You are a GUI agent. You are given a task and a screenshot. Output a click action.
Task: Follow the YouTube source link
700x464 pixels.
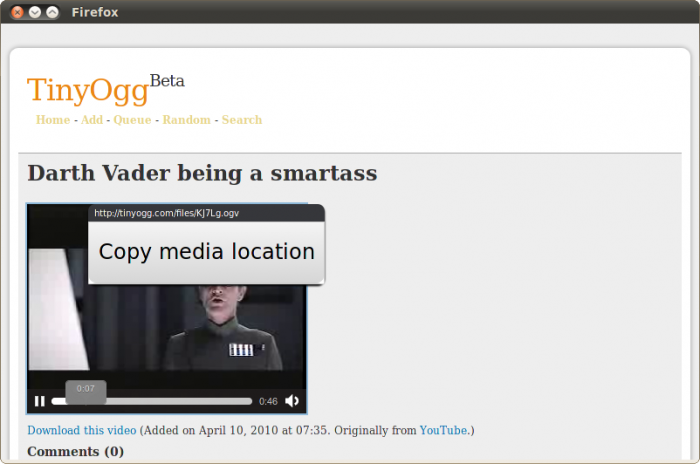pos(443,430)
